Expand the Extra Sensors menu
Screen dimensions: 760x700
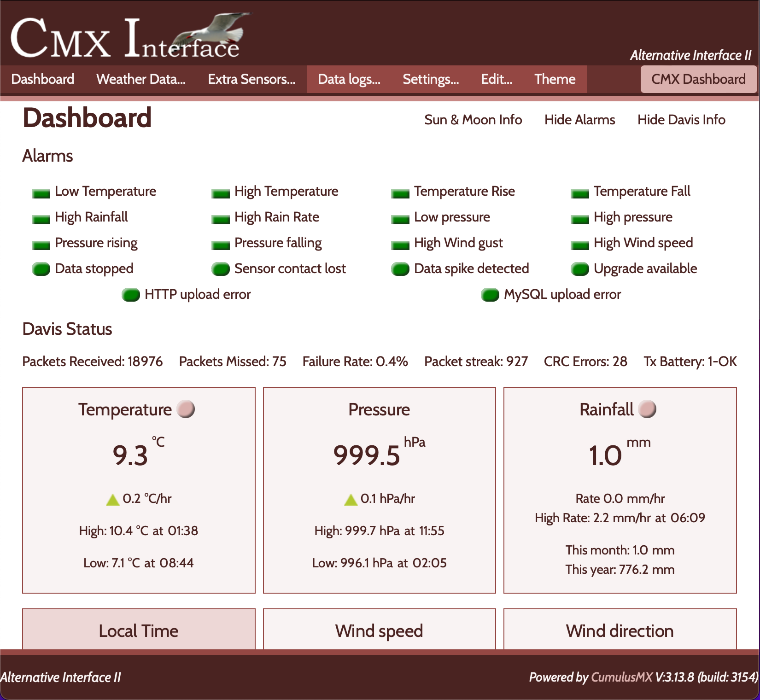251,79
